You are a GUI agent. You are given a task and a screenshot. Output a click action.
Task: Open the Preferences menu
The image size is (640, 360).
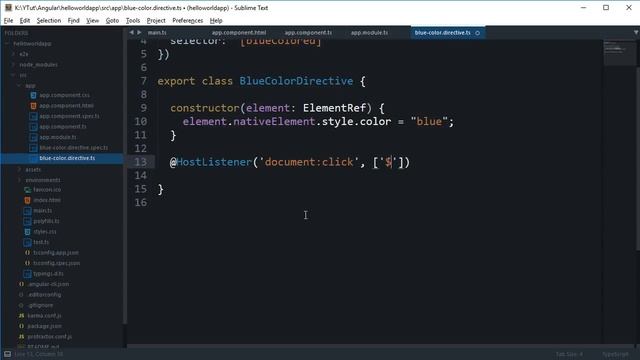coord(187,20)
